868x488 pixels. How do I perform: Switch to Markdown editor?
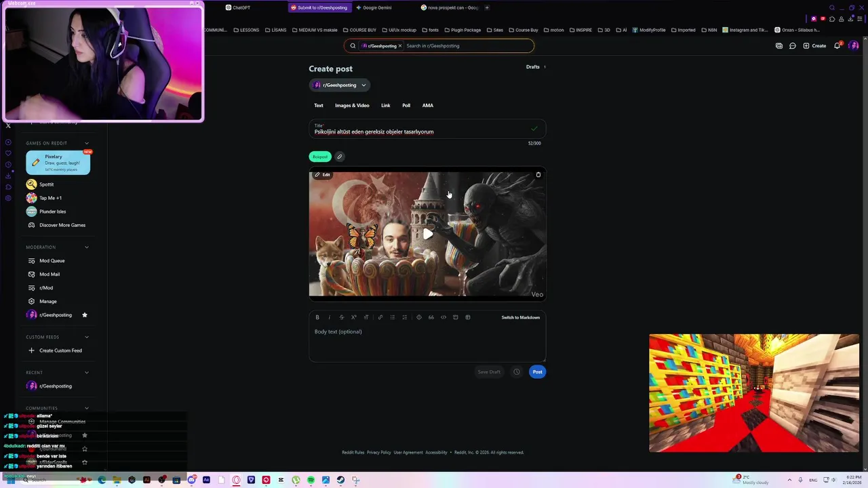521,317
